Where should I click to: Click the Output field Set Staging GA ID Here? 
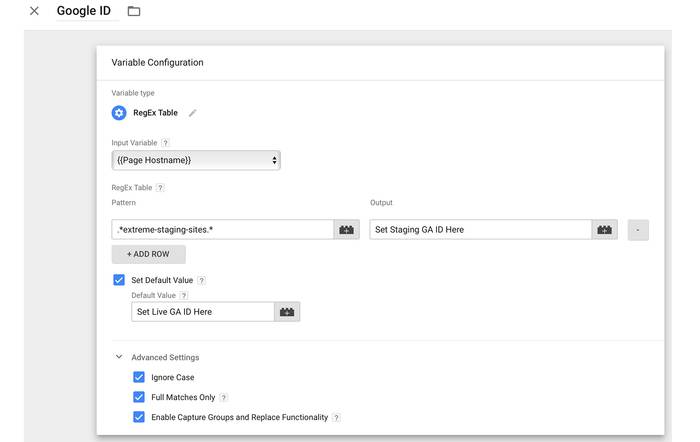click(480, 229)
